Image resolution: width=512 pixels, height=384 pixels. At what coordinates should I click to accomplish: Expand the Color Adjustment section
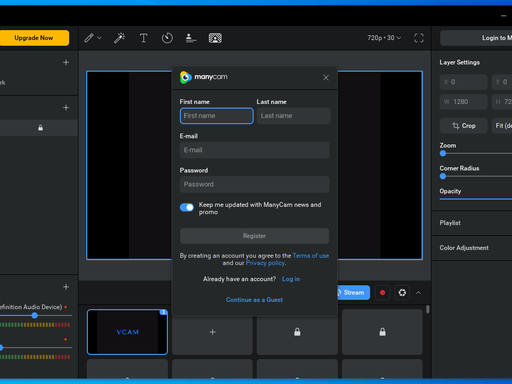(472, 248)
